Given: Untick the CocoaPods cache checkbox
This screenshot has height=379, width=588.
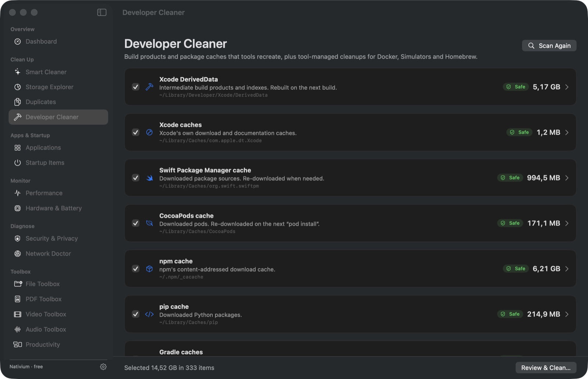Looking at the screenshot, I should tap(136, 223).
